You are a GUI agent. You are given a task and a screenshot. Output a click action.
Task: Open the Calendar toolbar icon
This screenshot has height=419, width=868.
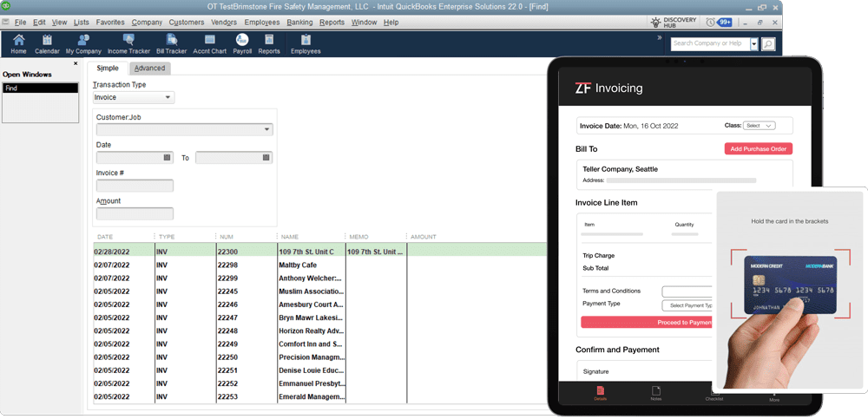click(47, 43)
